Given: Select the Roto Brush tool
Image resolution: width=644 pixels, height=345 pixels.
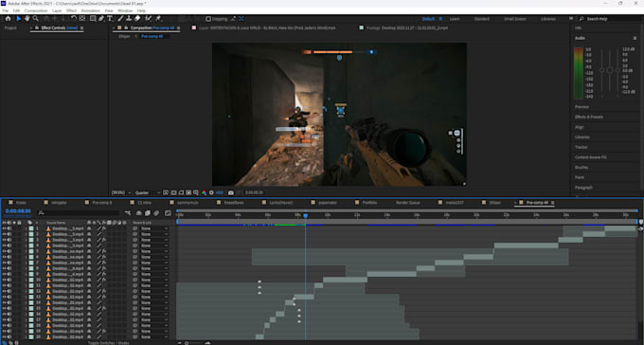Looking at the screenshot, I should (149, 19).
